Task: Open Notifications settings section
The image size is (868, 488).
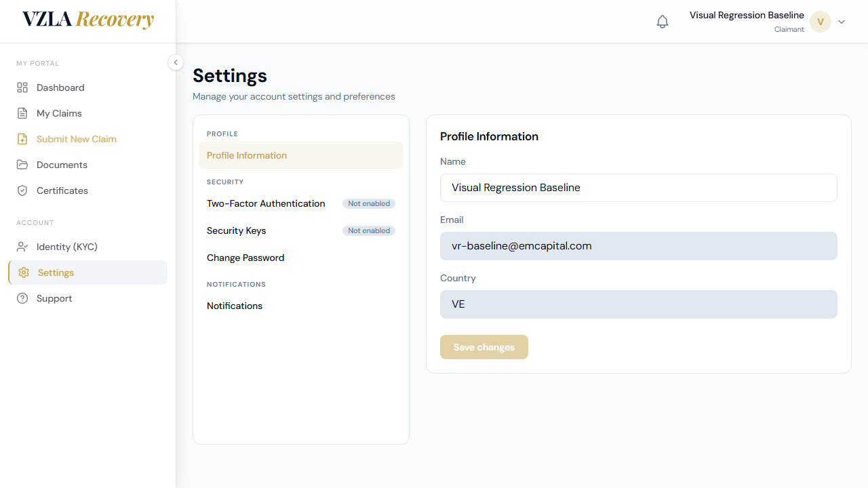Action: point(301,306)
